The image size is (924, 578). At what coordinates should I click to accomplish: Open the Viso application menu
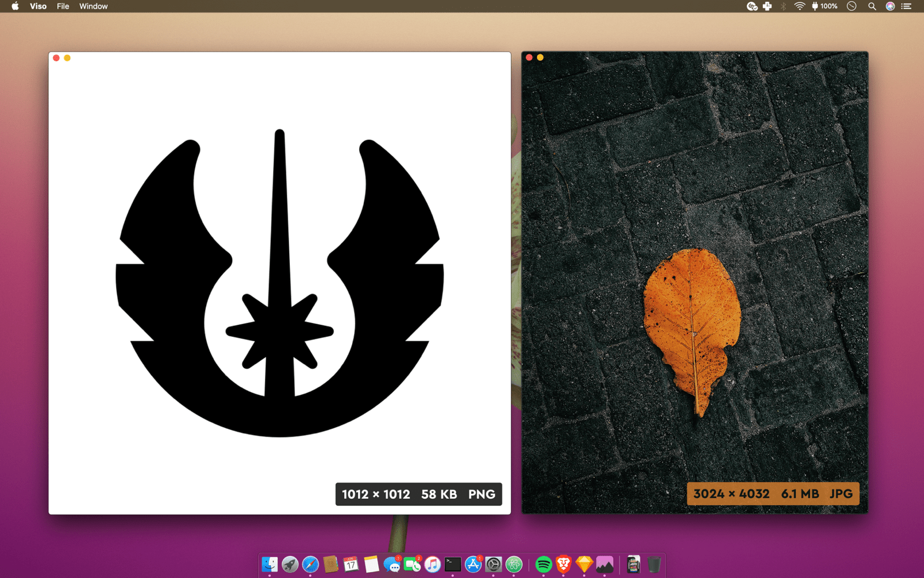pyautogui.click(x=38, y=6)
